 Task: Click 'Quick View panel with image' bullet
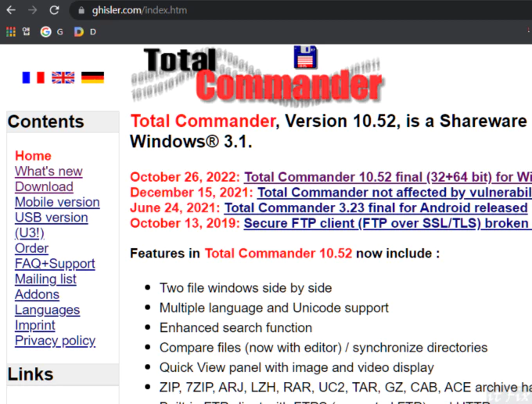[297, 367]
